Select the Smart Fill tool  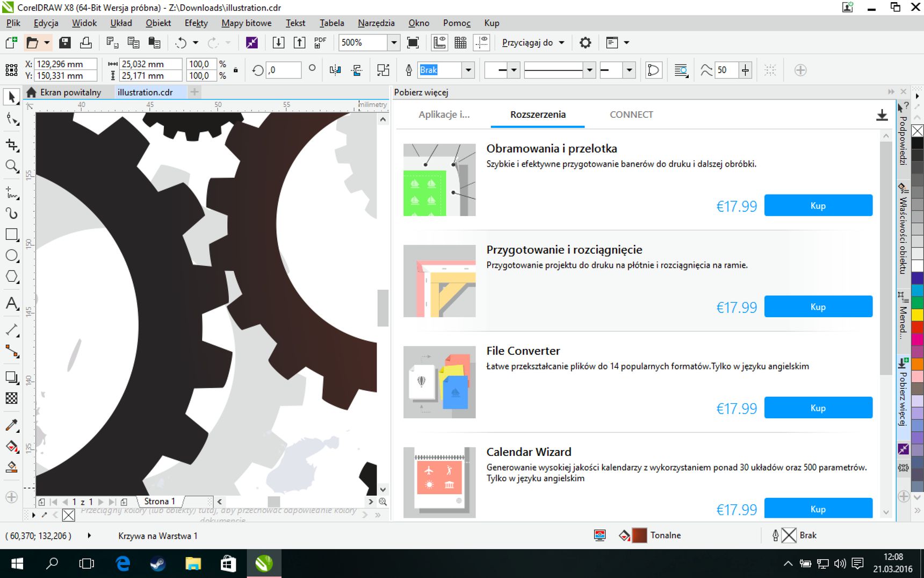tap(12, 467)
